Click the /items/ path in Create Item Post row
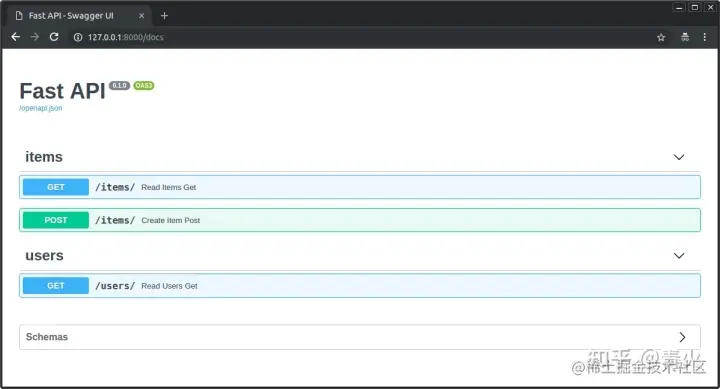Image resolution: width=720 pixels, height=389 pixels. (115, 220)
